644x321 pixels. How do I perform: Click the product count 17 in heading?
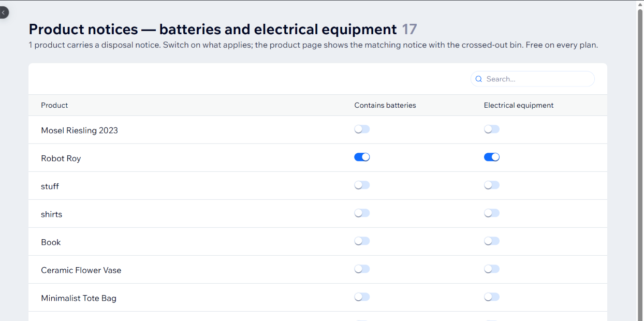click(409, 30)
